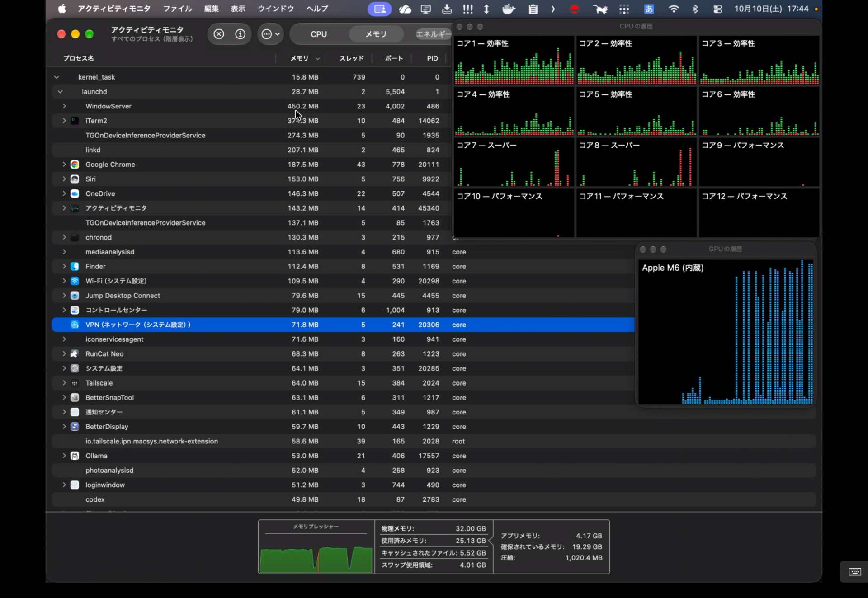Click the Control Center icon in menu bar

(x=717, y=9)
